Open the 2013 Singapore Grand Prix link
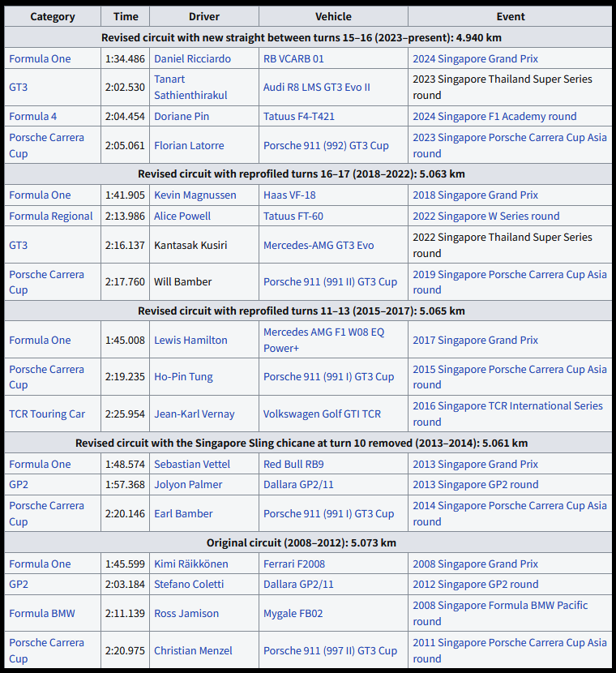The image size is (616, 673). click(x=475, y=464)
